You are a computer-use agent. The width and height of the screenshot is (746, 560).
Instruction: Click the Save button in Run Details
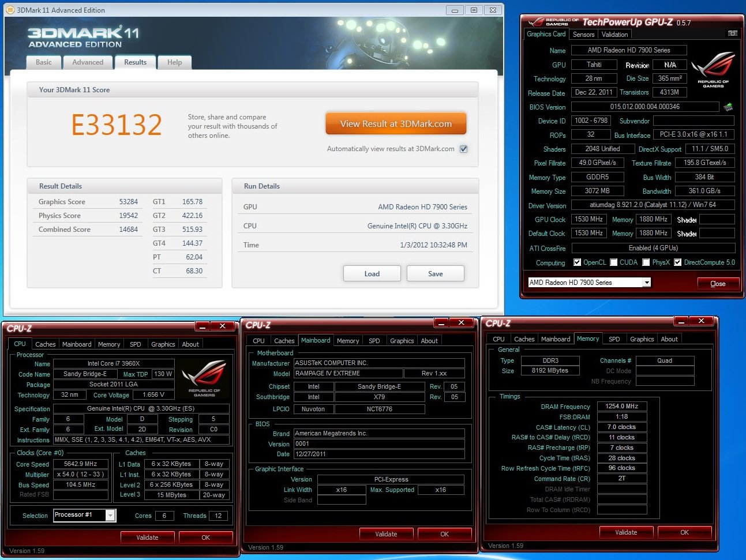(436, 273)
